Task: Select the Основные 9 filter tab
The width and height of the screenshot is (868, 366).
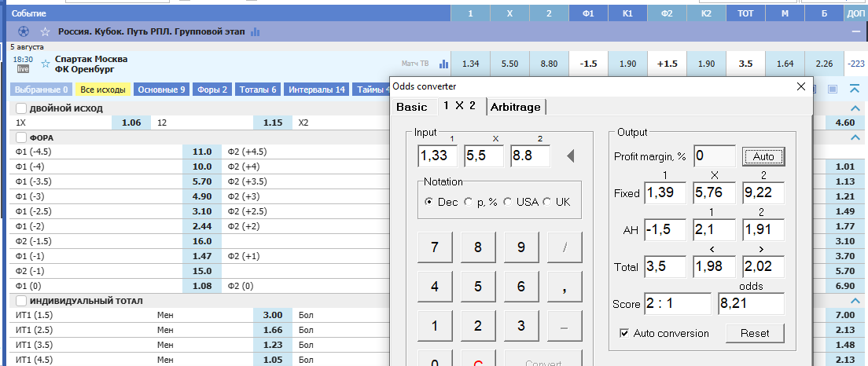Action: (162, 90)
